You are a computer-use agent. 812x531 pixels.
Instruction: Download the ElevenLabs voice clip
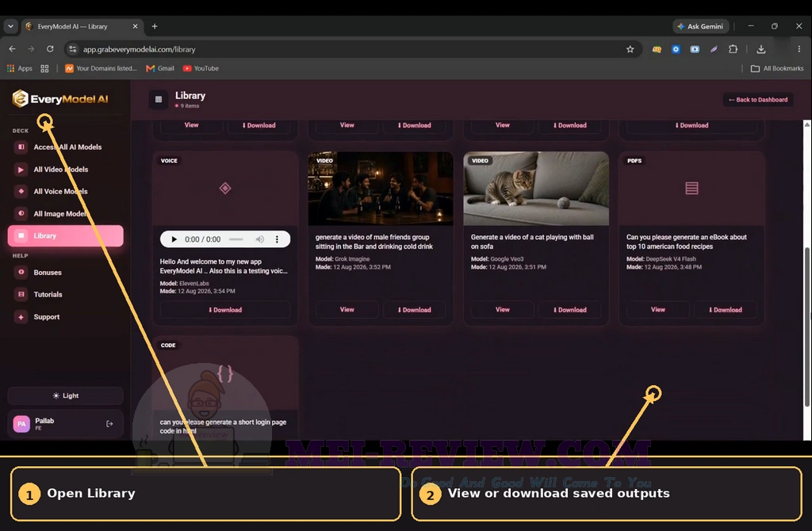(224, 310)
